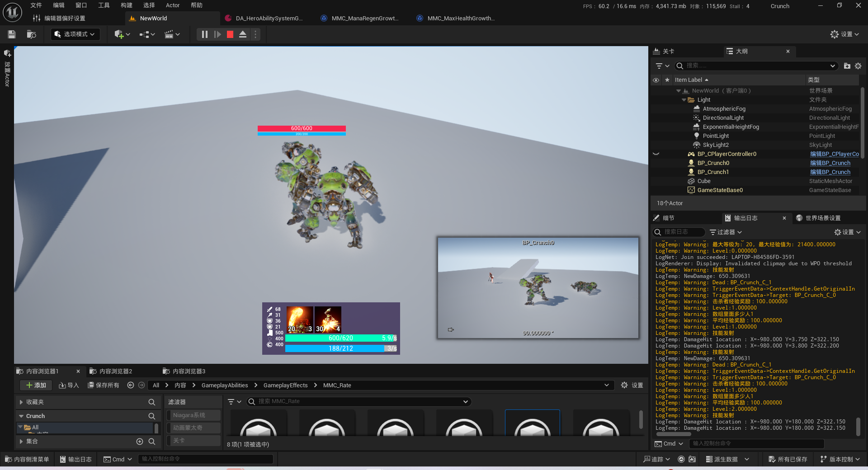Open the place Actor panel icon on the left
Screen dimensions: 868x470
(x=7, y=53)
